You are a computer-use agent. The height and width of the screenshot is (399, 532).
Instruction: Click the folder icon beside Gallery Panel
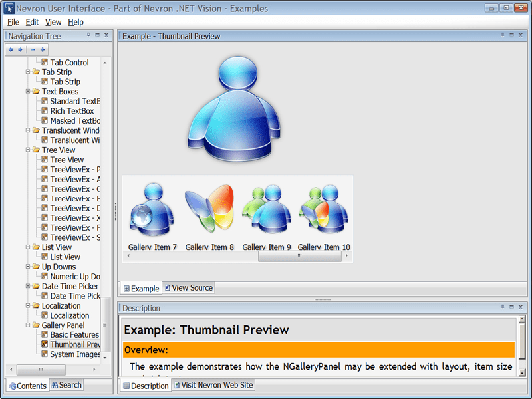tap(37, 325)
